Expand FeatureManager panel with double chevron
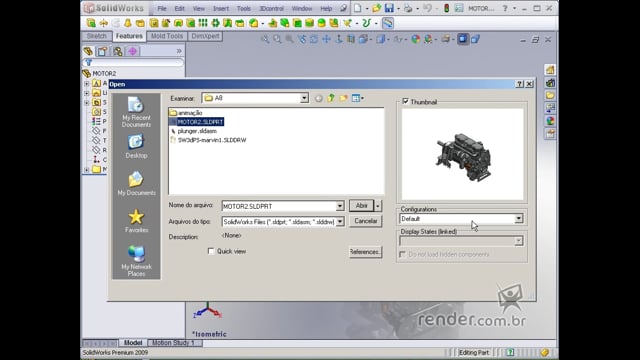This screenshot has height=360, width=640. [179, 51]
